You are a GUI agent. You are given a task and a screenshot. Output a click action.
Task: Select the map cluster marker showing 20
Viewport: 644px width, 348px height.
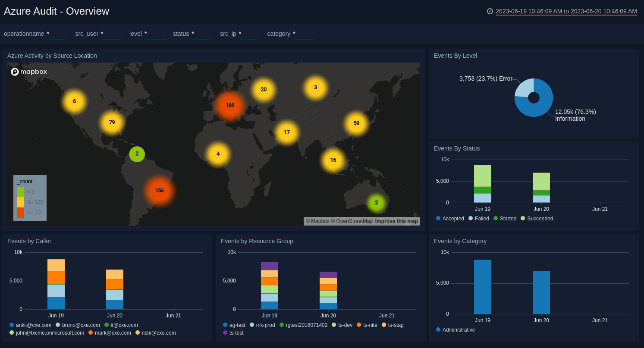(264, 90)
